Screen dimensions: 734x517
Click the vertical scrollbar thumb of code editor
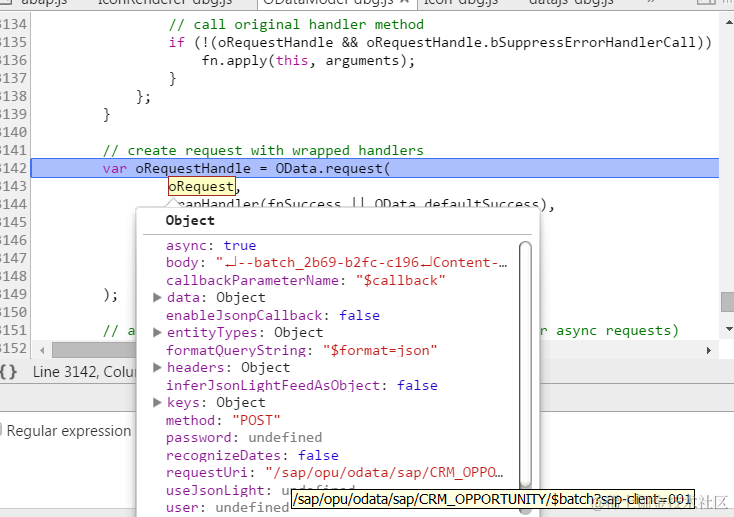coord(727,302)
